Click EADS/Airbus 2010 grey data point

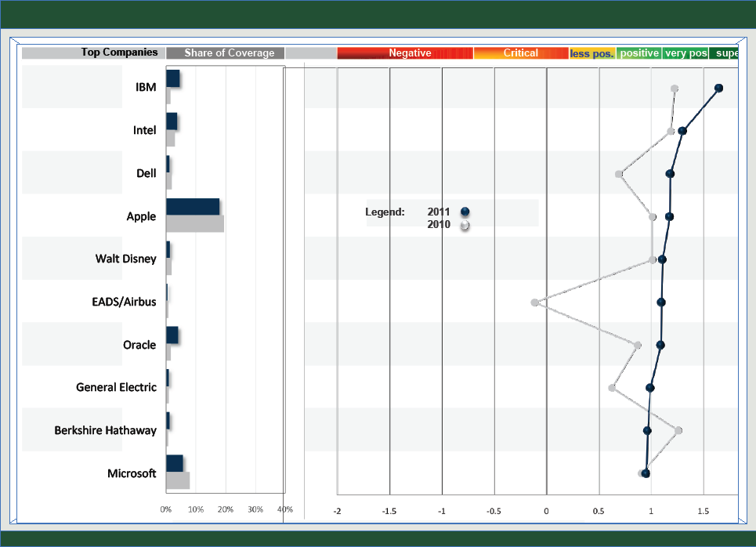point(535,302)
